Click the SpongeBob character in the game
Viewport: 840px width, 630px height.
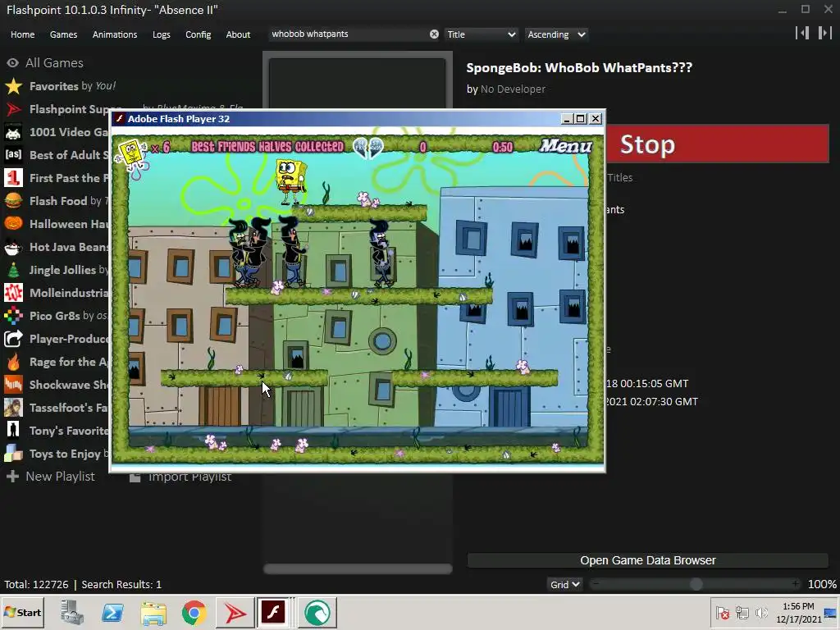click(x=291, y=181)
